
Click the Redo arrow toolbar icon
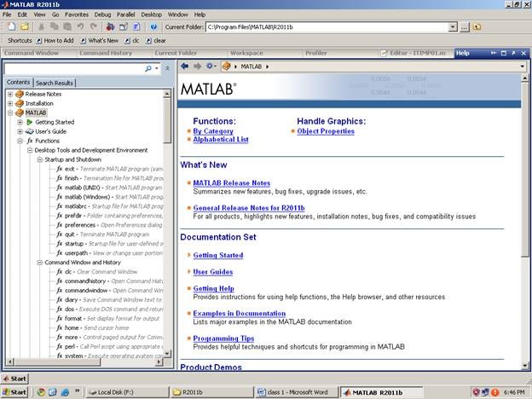(93, 26)
